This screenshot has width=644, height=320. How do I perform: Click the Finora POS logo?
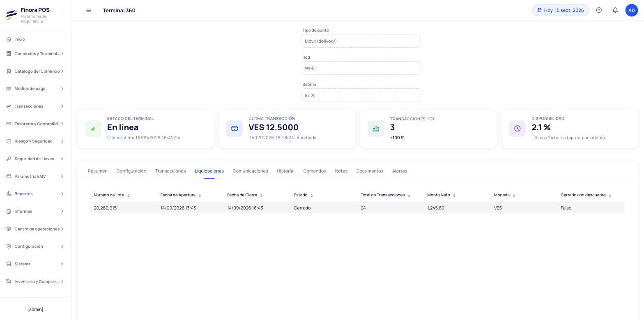point(11,15)
